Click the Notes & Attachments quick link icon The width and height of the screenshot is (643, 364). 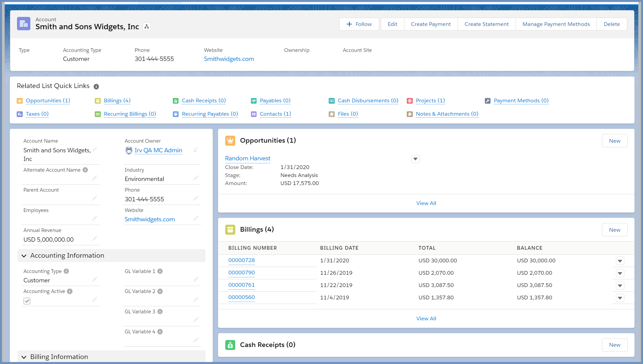point(410,114)
